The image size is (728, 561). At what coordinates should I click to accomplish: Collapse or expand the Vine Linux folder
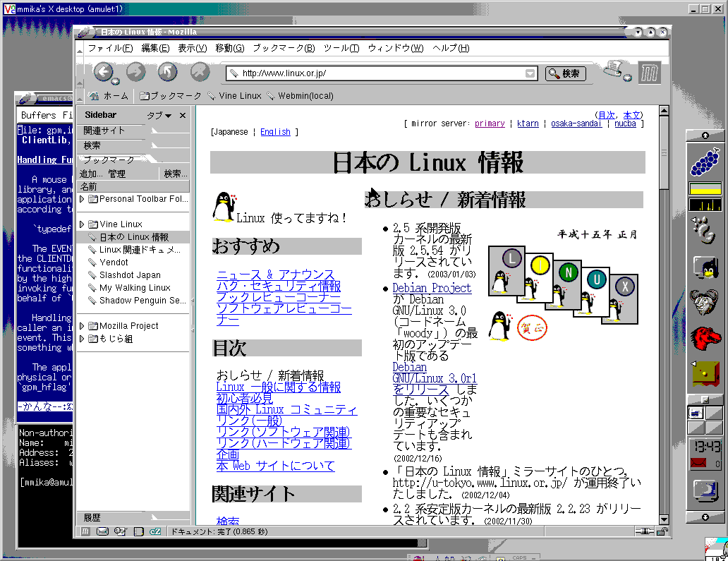pos(82,224)
